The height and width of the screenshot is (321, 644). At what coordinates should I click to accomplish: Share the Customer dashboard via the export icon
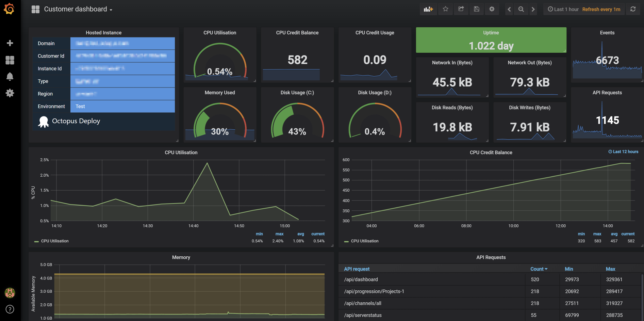[x=461, y=9]
